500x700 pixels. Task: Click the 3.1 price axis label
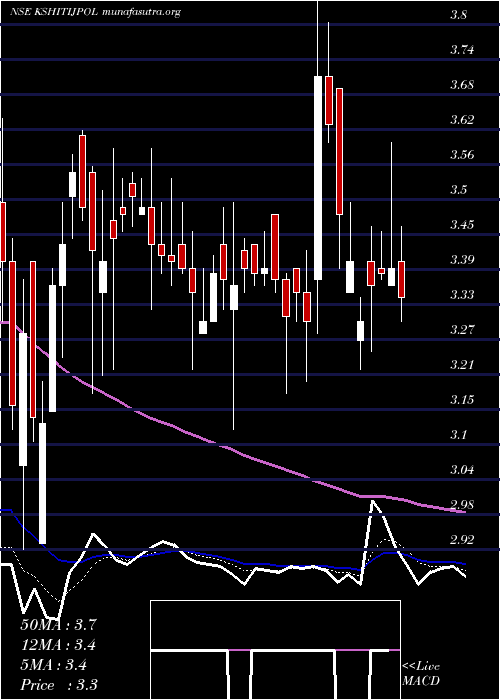click(x=458, y=434)
